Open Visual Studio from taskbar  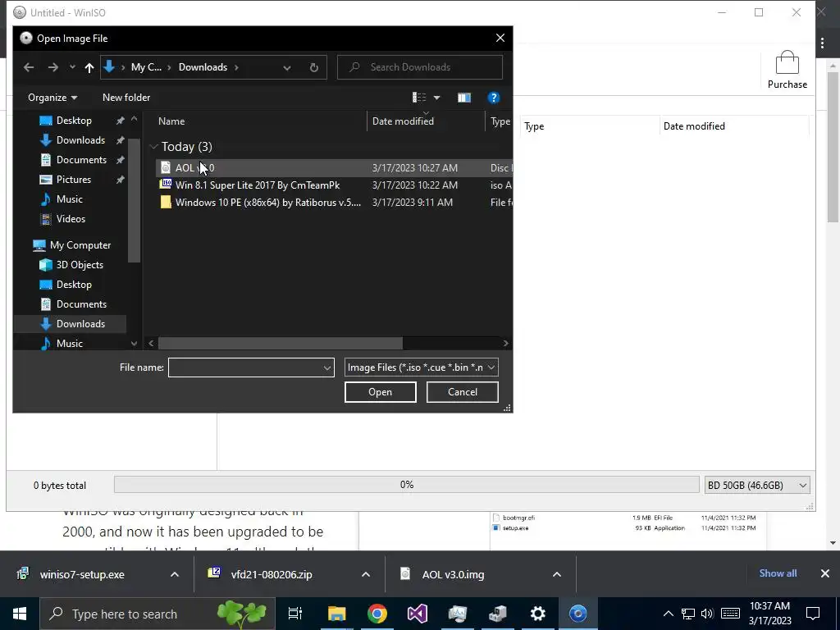click(418, 614)
